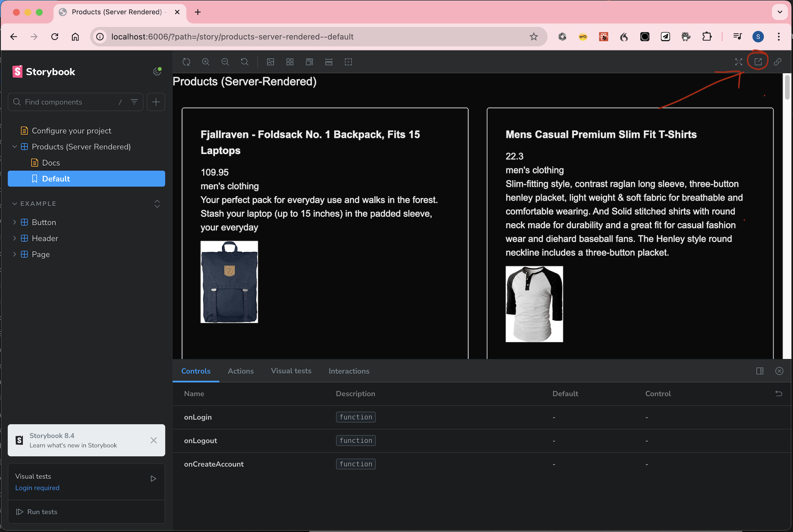This screenshot has width=793, height=532.
Task: Switch to the Controls tab
Action: (196, 371)
